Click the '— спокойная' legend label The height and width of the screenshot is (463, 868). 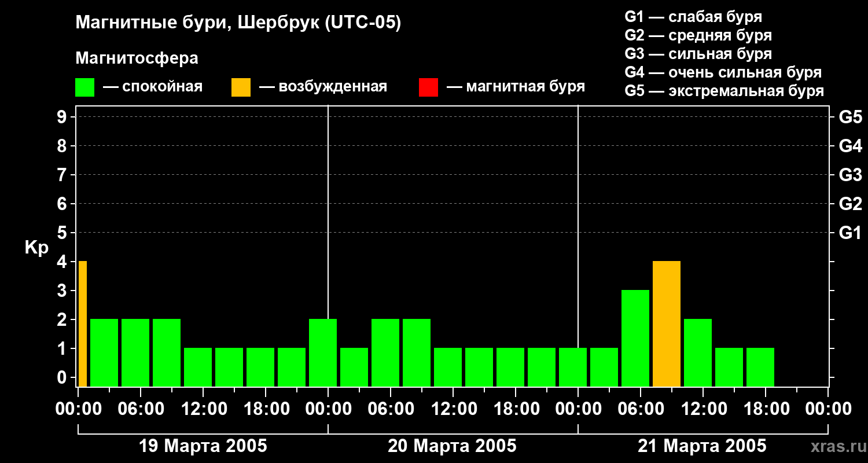[x=153, y=87]
